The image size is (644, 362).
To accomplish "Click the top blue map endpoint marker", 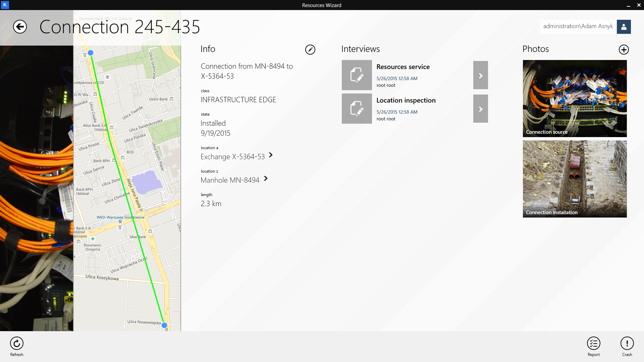I will coord(91,53).
